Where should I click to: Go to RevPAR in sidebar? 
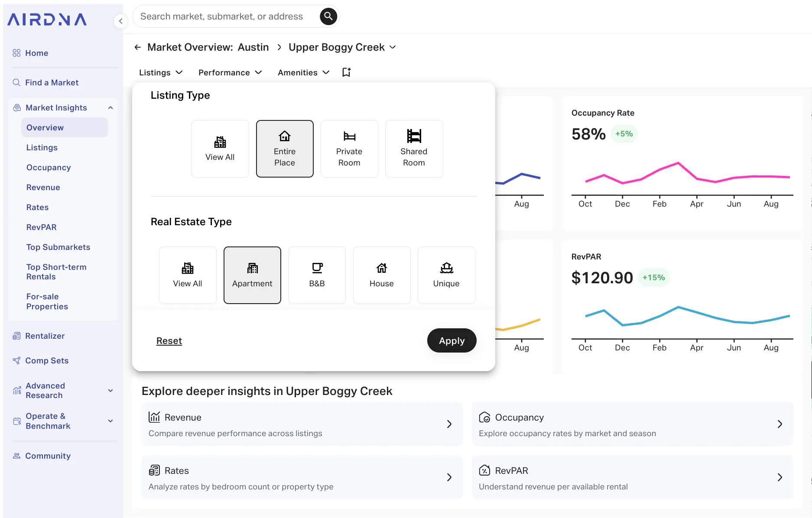click(x=41, y=227)
